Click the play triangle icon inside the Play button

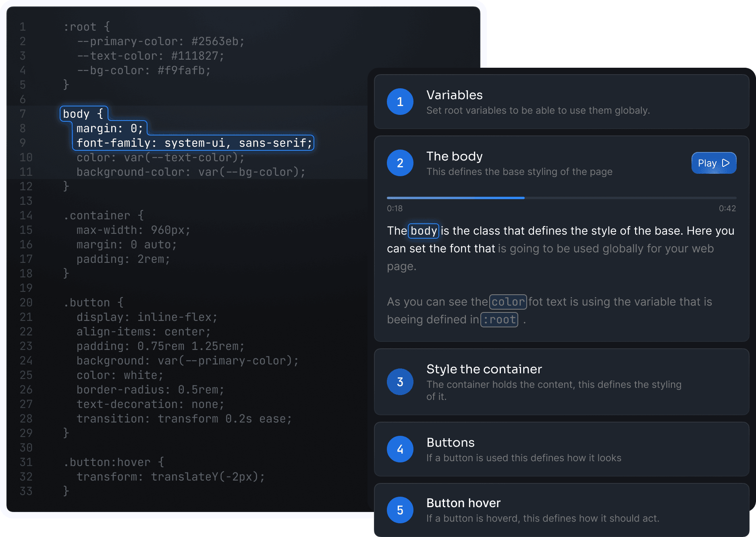tap(726, 163)
